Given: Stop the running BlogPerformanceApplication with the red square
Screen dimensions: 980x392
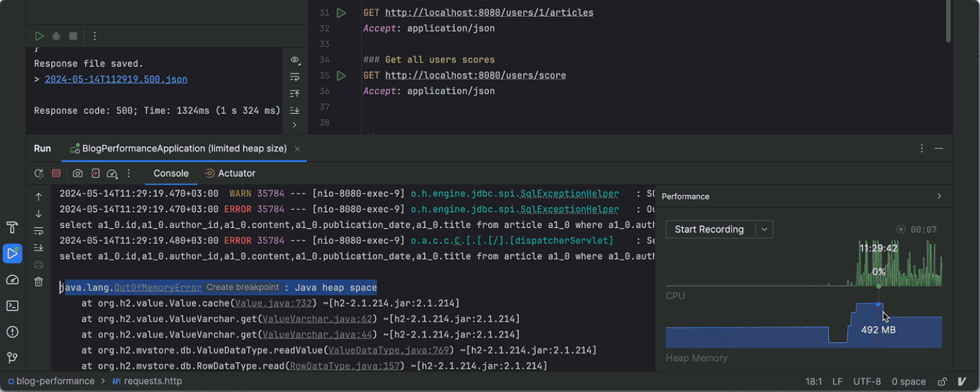Looking at the screenshot, I should coord(56,174).
